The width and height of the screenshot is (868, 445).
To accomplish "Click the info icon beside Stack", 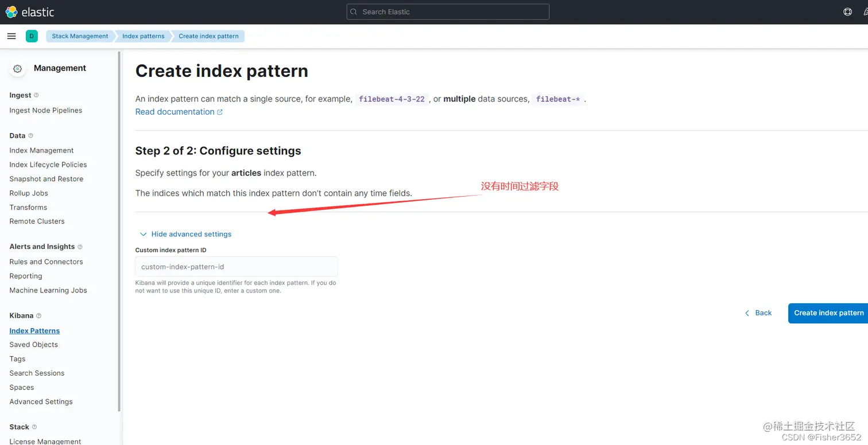I will point(34,427).
